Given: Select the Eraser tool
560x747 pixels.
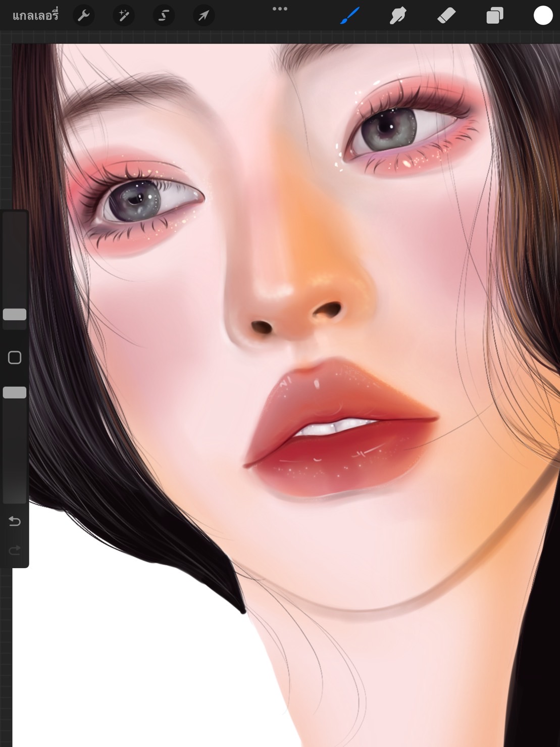Looking at the screenshot, I should coord(446,16).
